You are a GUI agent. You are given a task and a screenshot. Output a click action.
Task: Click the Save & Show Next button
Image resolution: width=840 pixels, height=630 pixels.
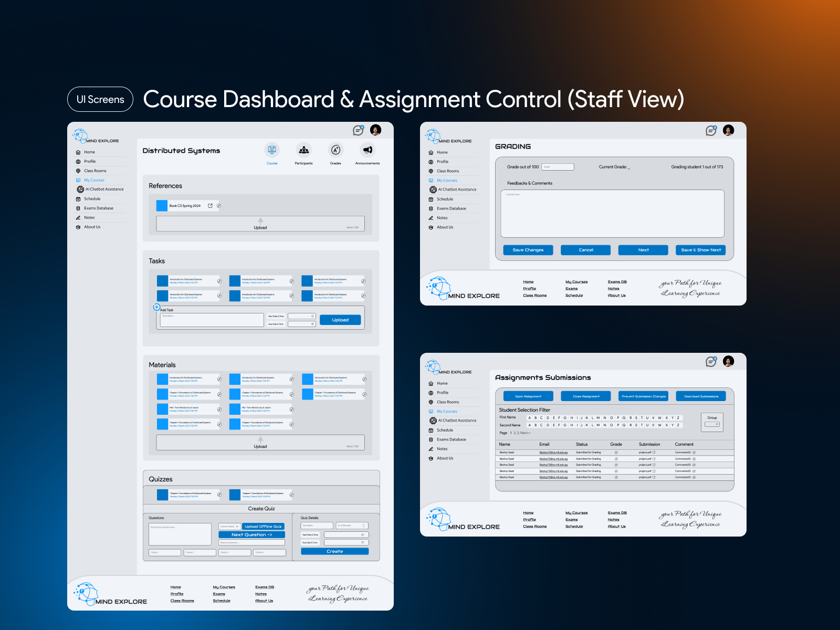click(700, 250)
